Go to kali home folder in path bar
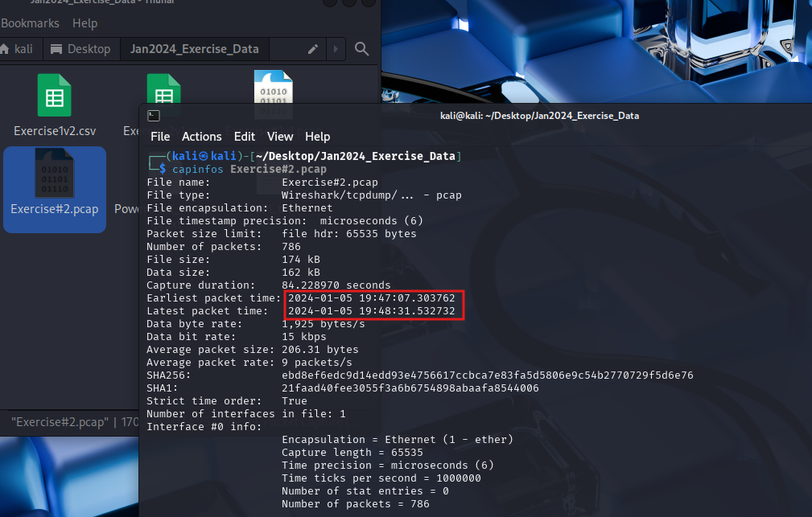The image size is (812, 517). 18,49
